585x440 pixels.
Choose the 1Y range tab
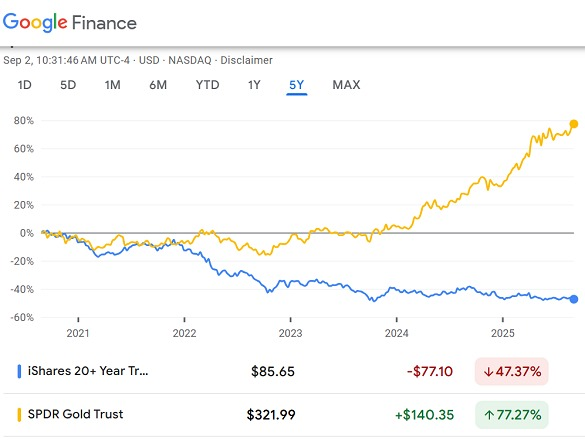pyautogui.click(x=254, y=85)
